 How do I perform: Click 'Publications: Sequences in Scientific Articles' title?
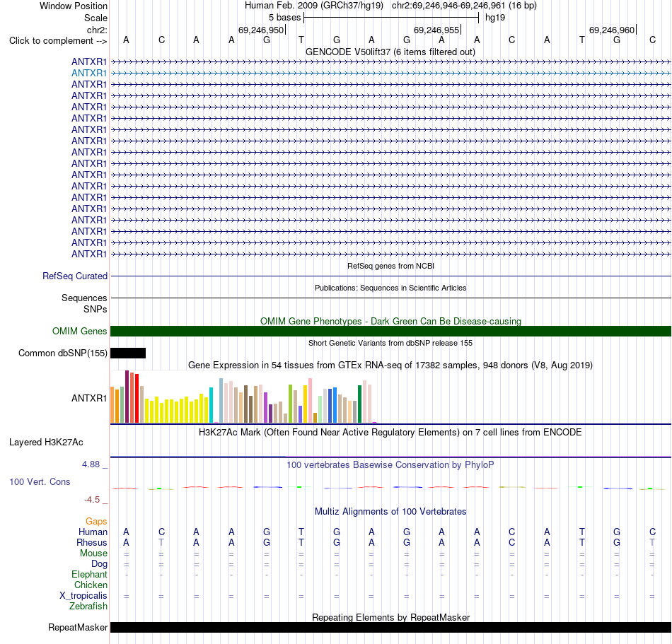(x=390, y=288)
